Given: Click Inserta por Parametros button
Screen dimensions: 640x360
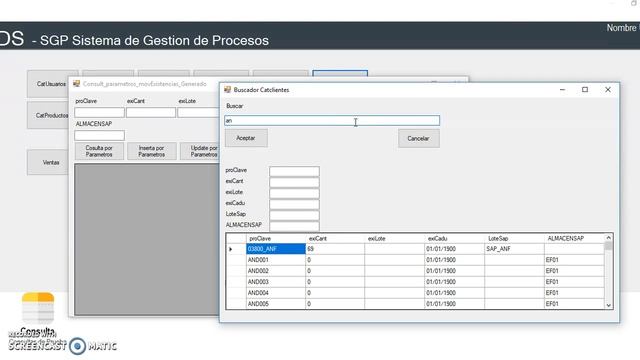Looking at the screenshot, I should point(151,151).
